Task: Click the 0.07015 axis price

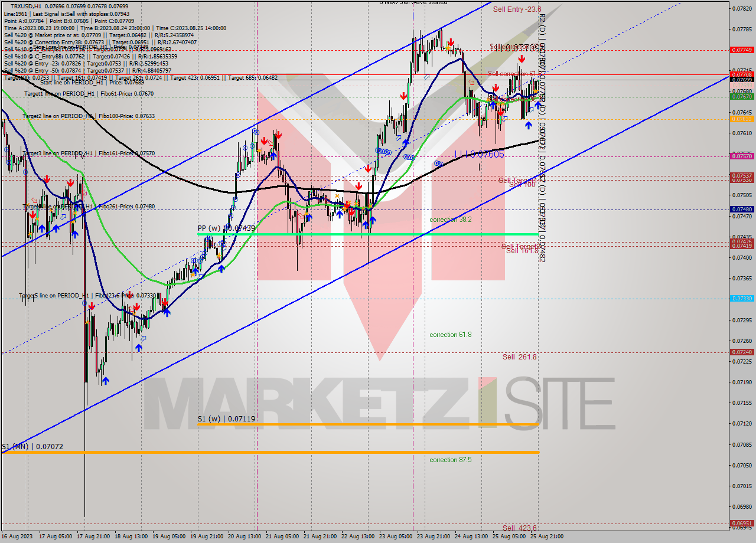Action: click(742, 486)
